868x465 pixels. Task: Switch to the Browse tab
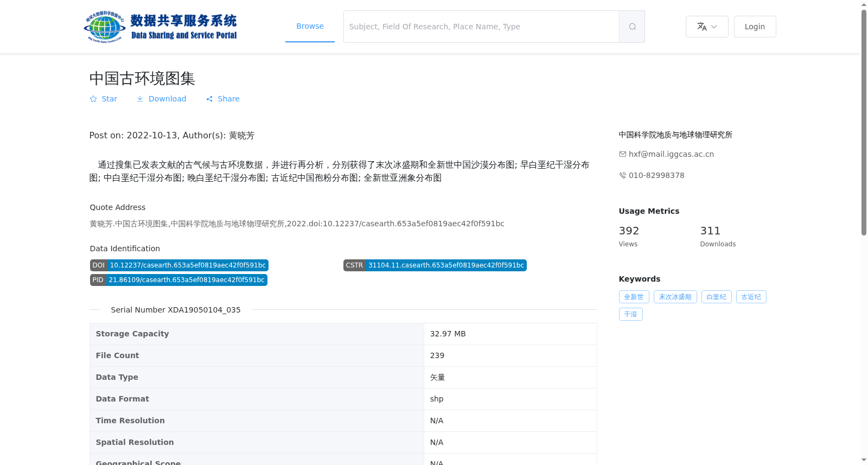(310, 26)
